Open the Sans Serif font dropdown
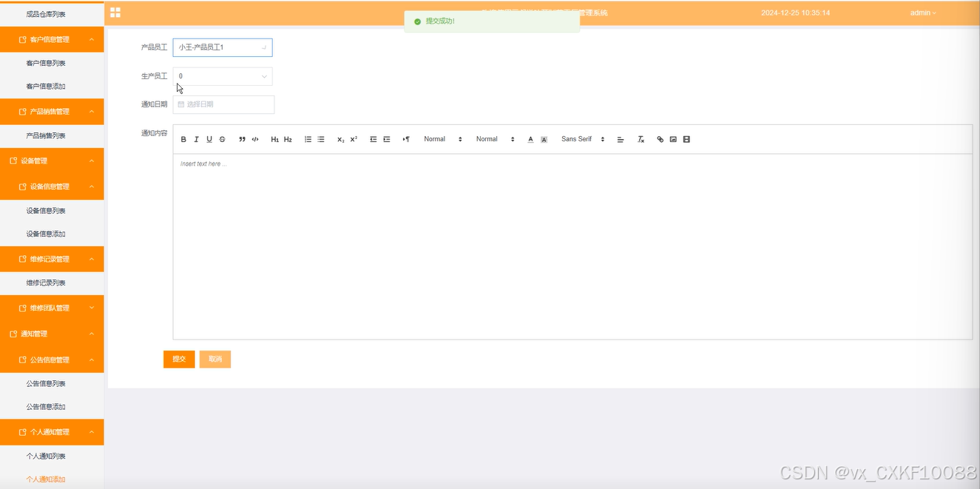The image size is (980, 489). [x=583, y=139]
